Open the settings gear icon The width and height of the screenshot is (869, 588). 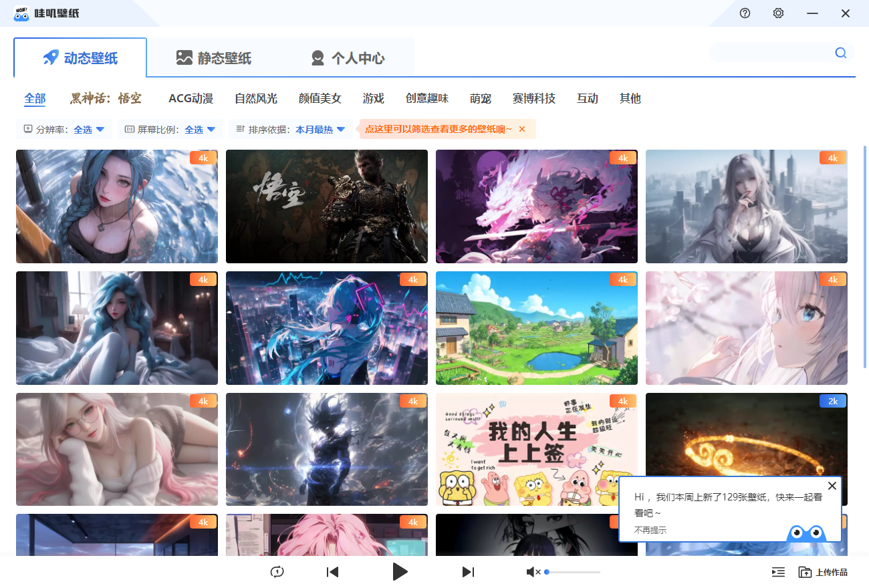pyautogui.click(x=778, y=13)
